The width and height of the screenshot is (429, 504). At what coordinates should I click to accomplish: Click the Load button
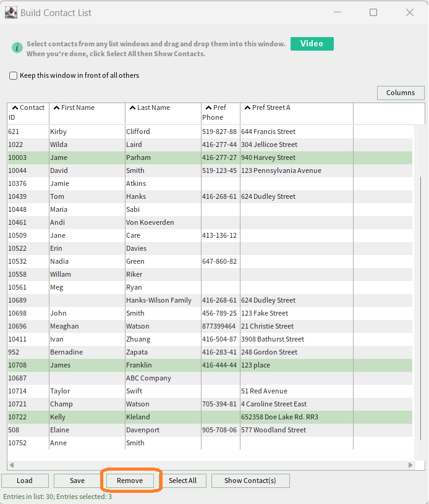click(x=25, y=481)
